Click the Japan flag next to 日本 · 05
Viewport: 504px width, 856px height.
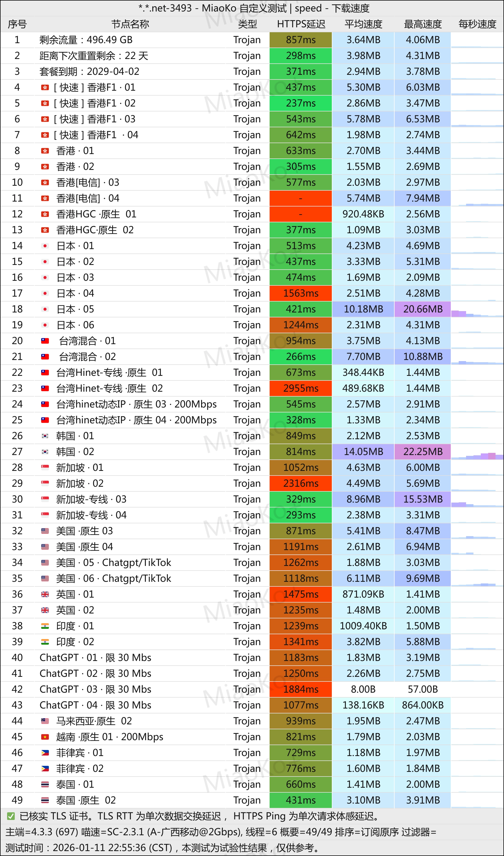coord(45,309)
